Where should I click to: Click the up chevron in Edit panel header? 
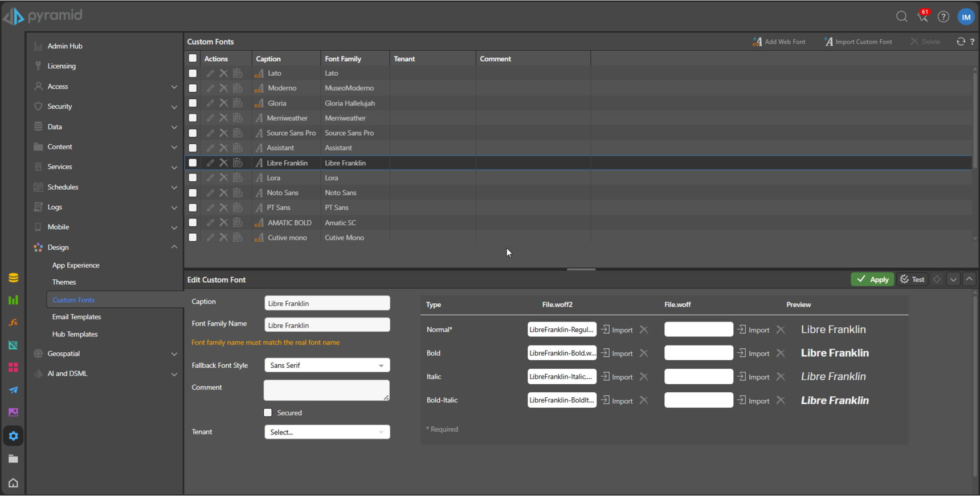(x=969, y=279)
